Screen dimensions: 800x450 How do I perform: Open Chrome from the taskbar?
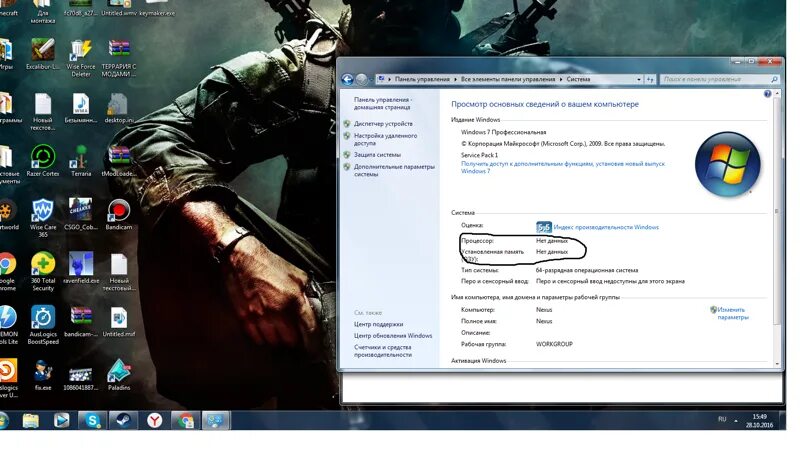click(185, 420)
